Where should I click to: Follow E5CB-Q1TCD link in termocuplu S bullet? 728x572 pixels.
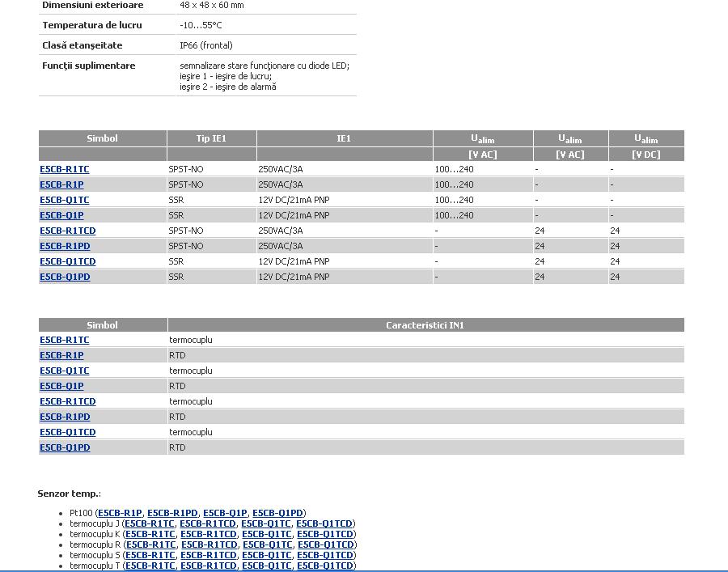[x=325, y=555]
